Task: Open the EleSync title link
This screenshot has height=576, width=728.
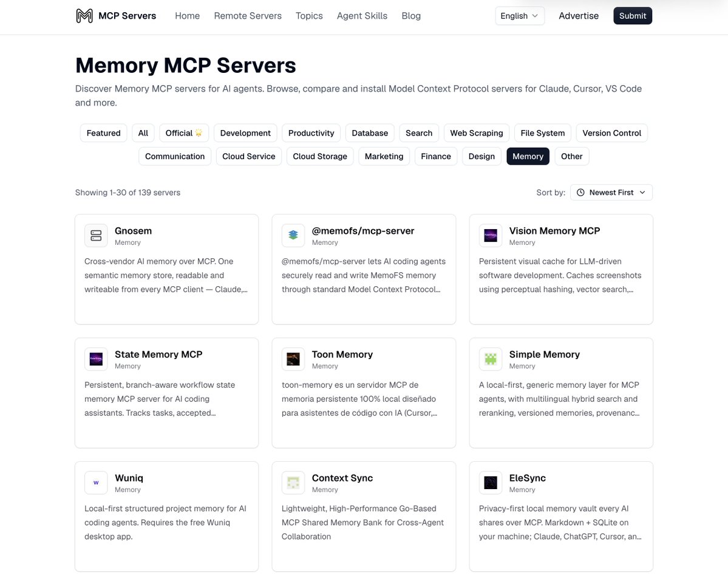Action: (x=527, y=478)
